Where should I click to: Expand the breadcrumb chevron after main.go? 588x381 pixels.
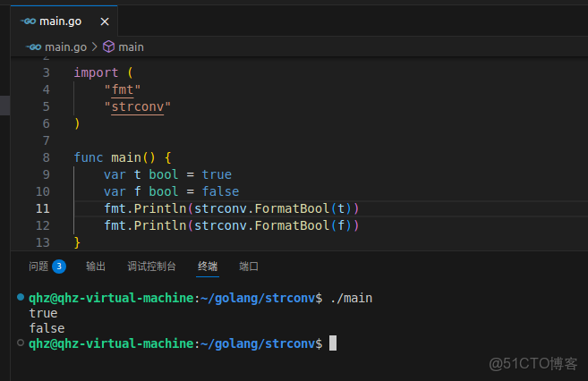click(95, 47)
